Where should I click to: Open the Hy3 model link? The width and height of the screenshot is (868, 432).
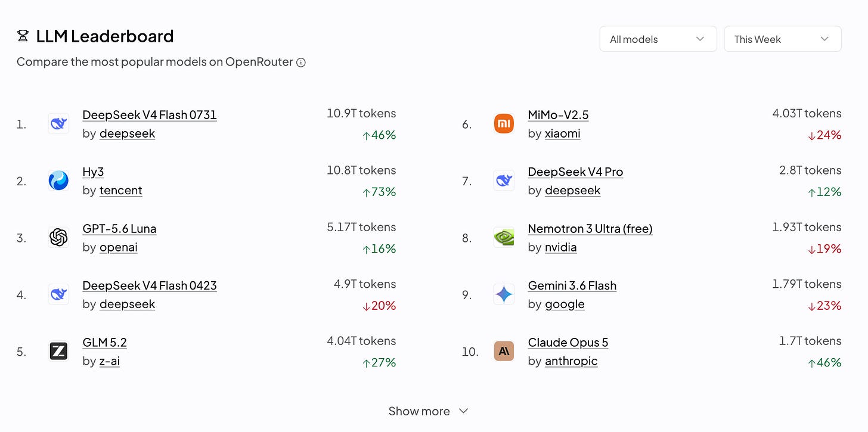pyautogui.click(x=93, y=172)
